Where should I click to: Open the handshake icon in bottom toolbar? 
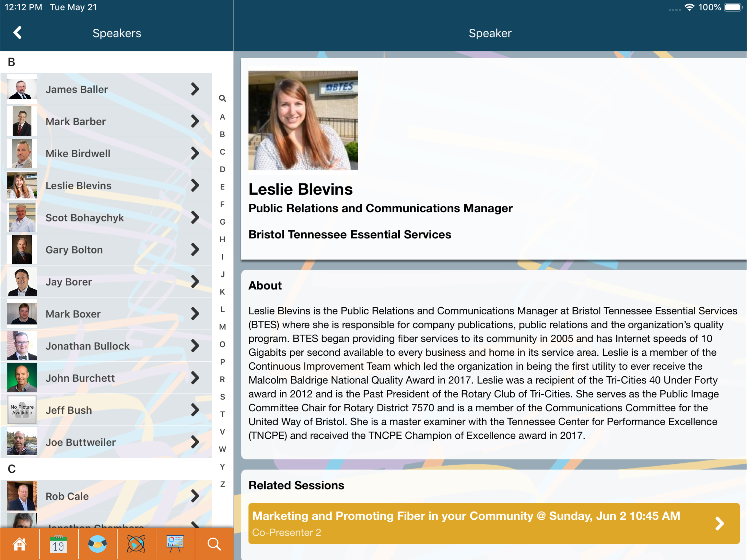pyautogui.click(x=97, y=544)
